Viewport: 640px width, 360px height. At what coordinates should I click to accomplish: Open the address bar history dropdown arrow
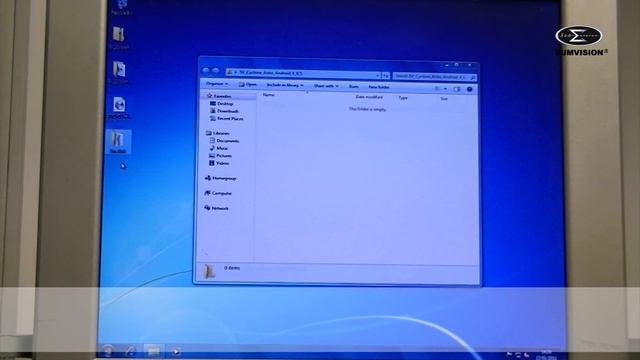(x=378, y=75)
